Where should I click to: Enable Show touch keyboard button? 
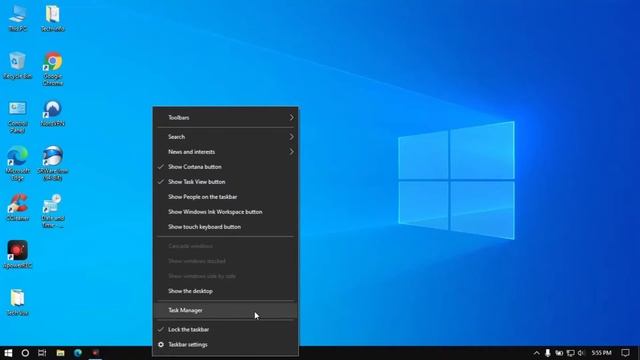(225, 227)
